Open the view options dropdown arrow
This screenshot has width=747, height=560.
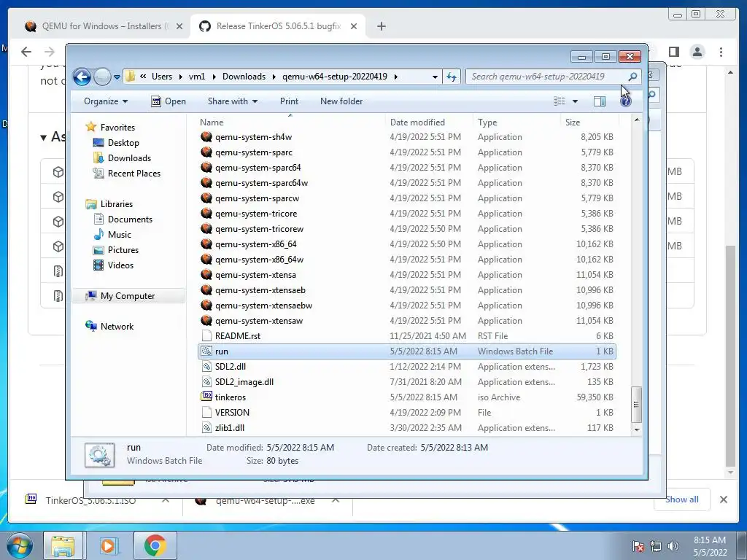click(575, 101)
